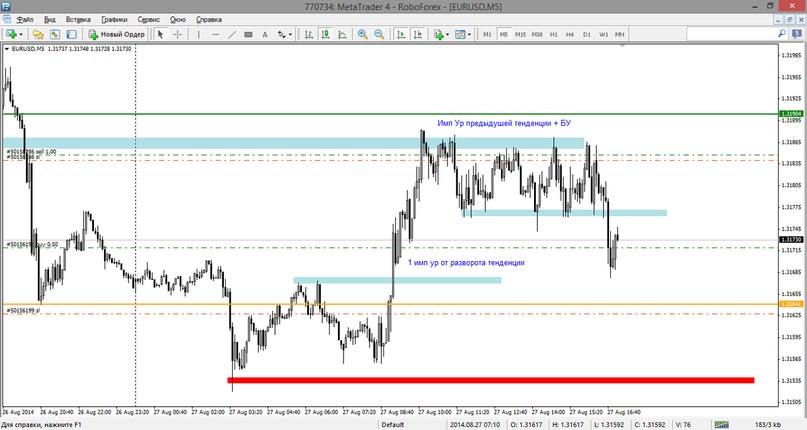Toggle chart Auto Scroll
The image size is (807, 430).
coord(401,34)
